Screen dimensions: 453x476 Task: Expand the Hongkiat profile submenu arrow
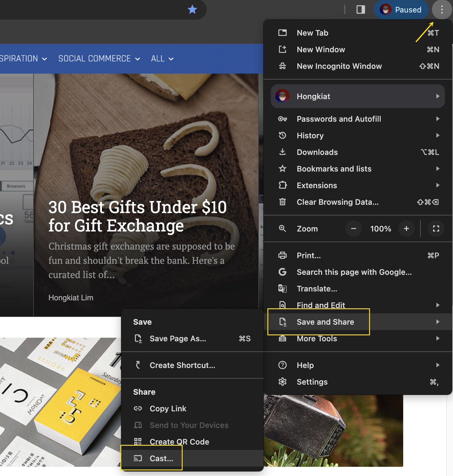click(438, 96)
